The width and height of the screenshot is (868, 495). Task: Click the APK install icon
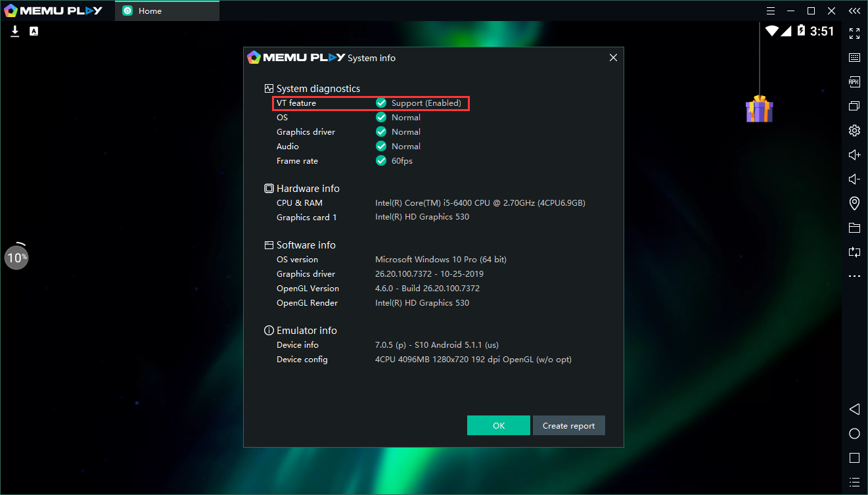pyautogui.click(x=854, y=82)
